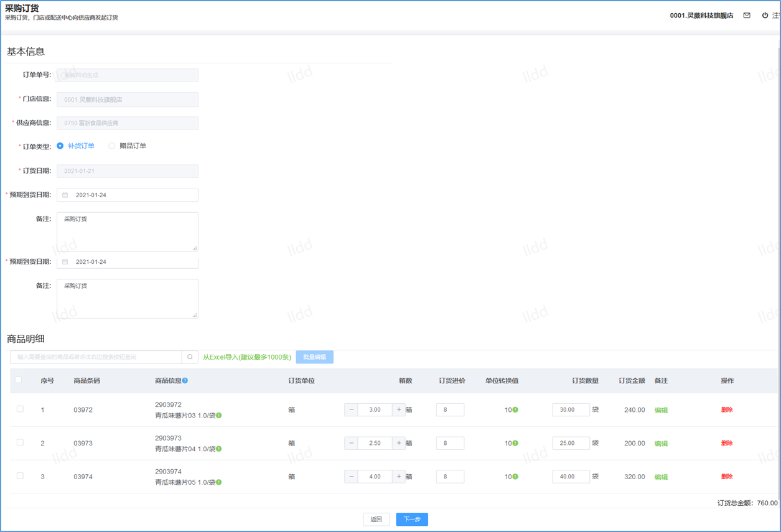Click the mail envelope icon in header
The image size is (781, 532).
pos(747,16)
